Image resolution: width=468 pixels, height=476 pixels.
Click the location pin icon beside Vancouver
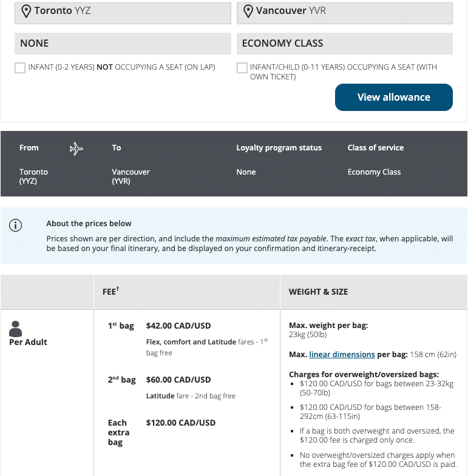tap(248, 11)
